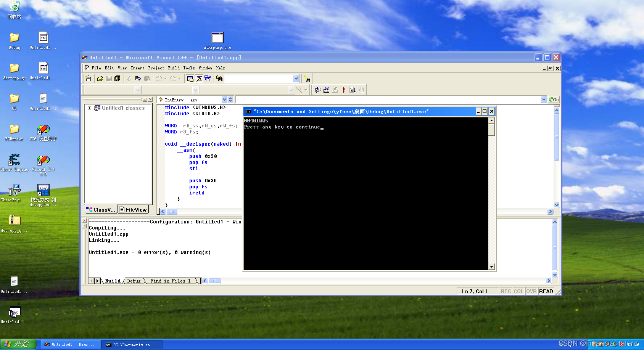This screenshot has height=350, width=644.
Task: Click the console window taskbar button
Action: pyautogui.click(x=132, y=344)
